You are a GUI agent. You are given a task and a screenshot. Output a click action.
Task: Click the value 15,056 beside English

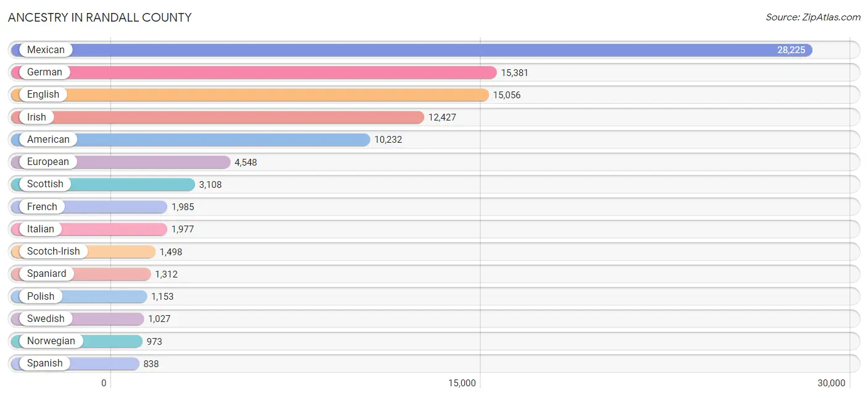(507, 95)
